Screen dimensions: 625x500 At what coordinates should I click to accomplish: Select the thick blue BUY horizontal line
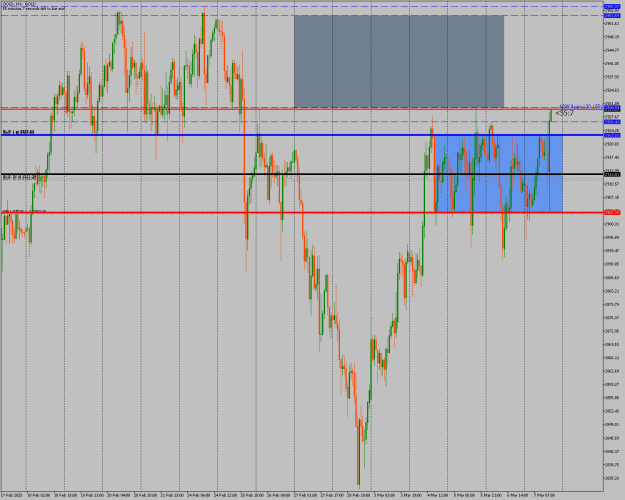(x=302, y=135)
